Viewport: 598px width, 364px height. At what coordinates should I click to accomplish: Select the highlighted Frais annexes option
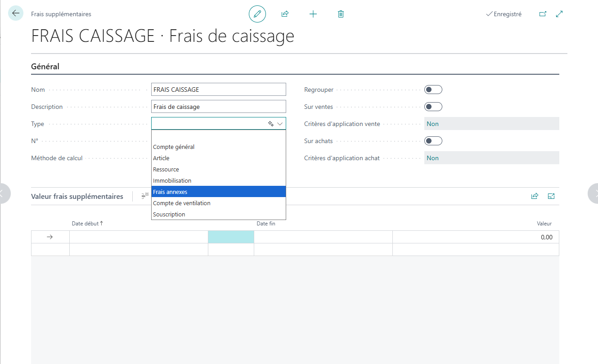tap(219, 192)
